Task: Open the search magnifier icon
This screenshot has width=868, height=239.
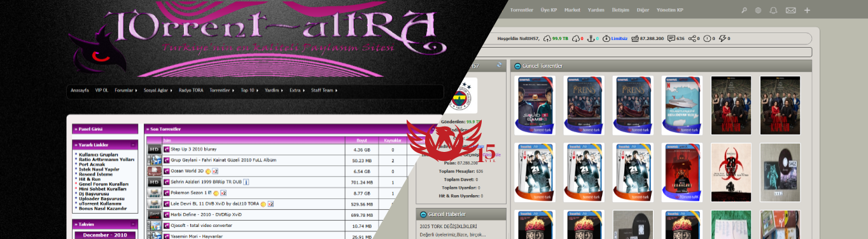Action: [745, 10]
